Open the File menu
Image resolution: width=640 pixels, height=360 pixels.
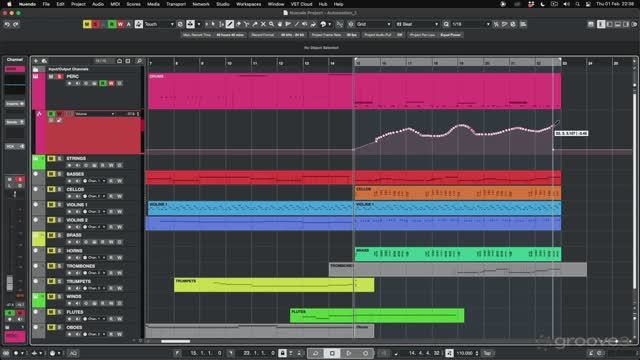coord(46,4)
